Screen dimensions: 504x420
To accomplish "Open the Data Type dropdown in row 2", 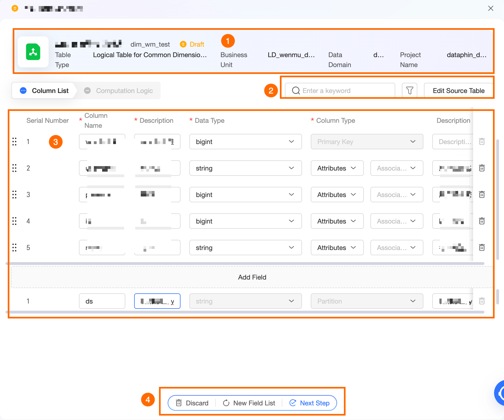I will coord(245,168).
